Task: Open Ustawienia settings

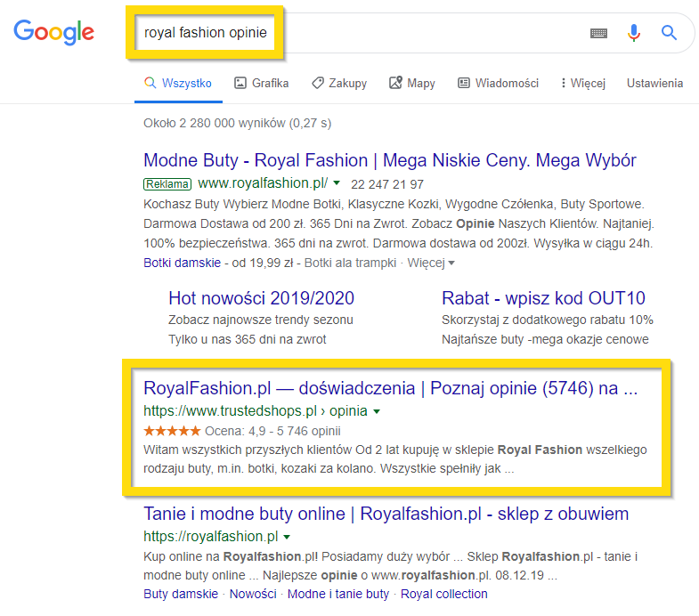Action: pyautogui.click(x=654, y=84)
